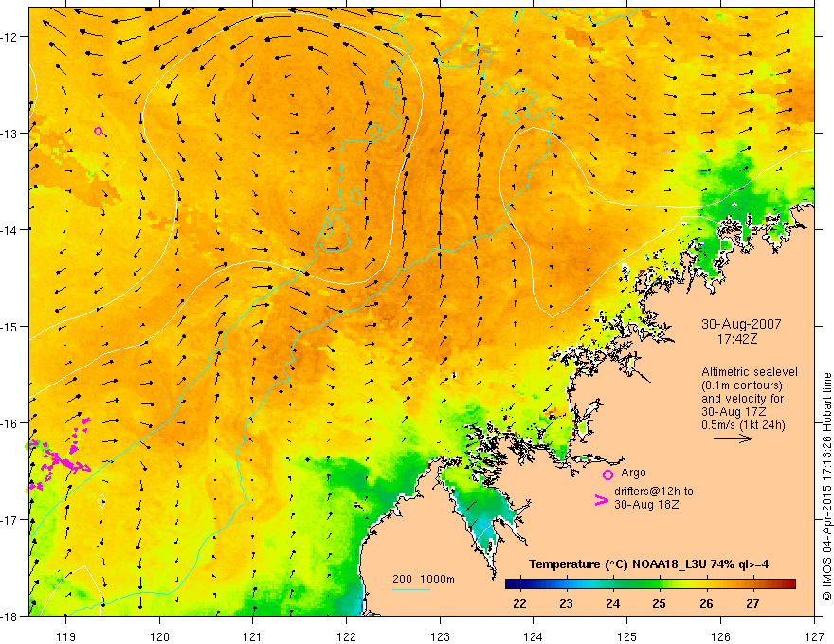
Task: Click the color bar label '26'
Action: point(706,603)
